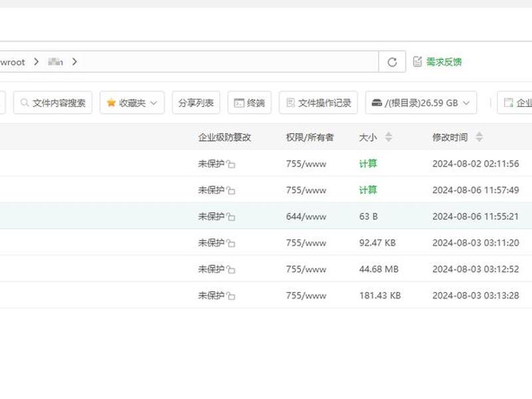Click the magnifier icon on 文件内容搜索
The height and width of the screenshot is (399, 532).
pos(25,102)
